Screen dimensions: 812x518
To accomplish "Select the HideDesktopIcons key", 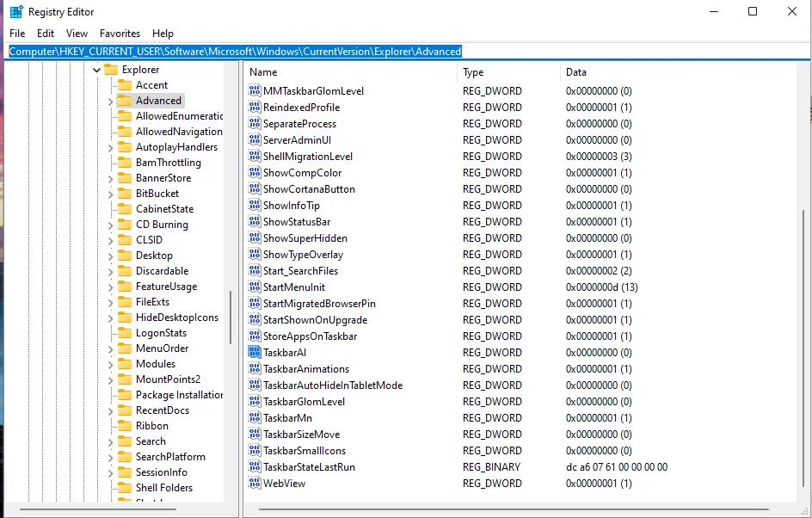I will click(177, 318).
